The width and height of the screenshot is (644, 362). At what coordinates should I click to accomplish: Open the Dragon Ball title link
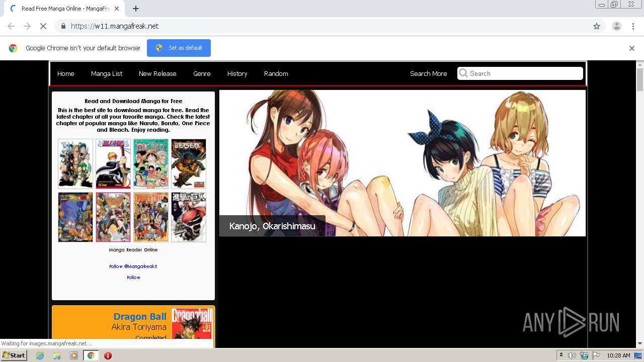pyautogui.click(x=140, y=316)
